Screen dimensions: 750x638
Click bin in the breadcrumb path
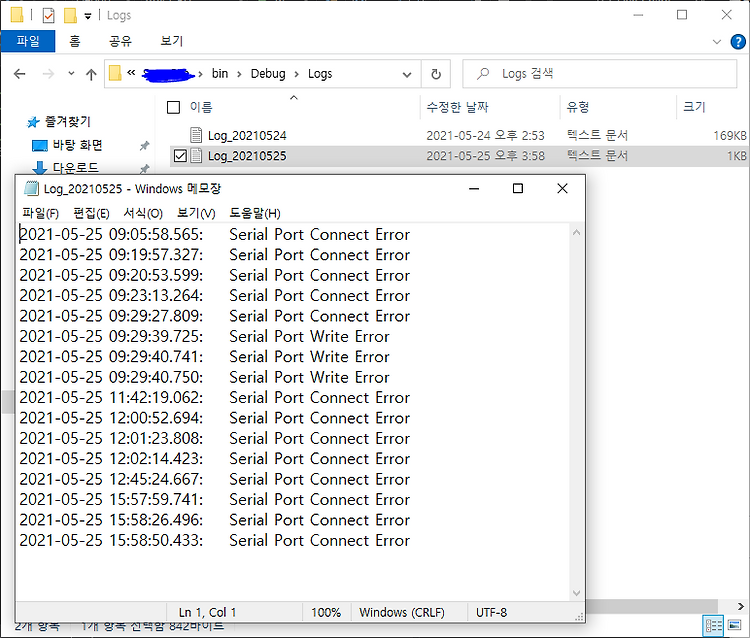220,74
